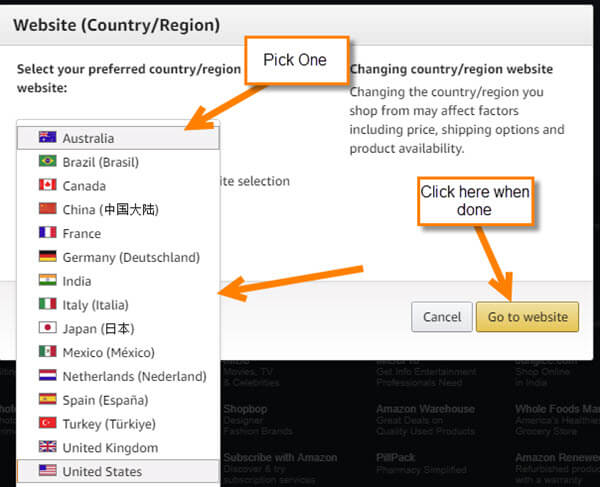Click the French flag icon
The image size is (600, 487).
tap(47, 232)
